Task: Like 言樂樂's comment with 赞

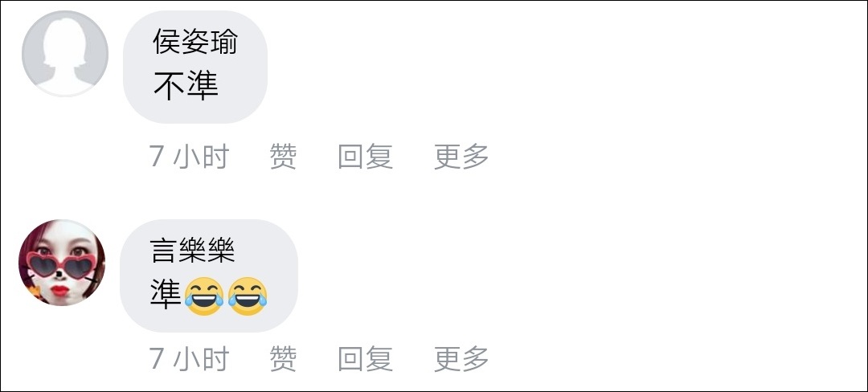Action: [283, 359]
